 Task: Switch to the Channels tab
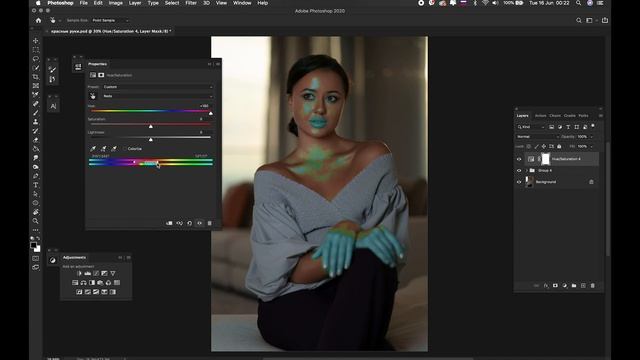click(555, 116)
